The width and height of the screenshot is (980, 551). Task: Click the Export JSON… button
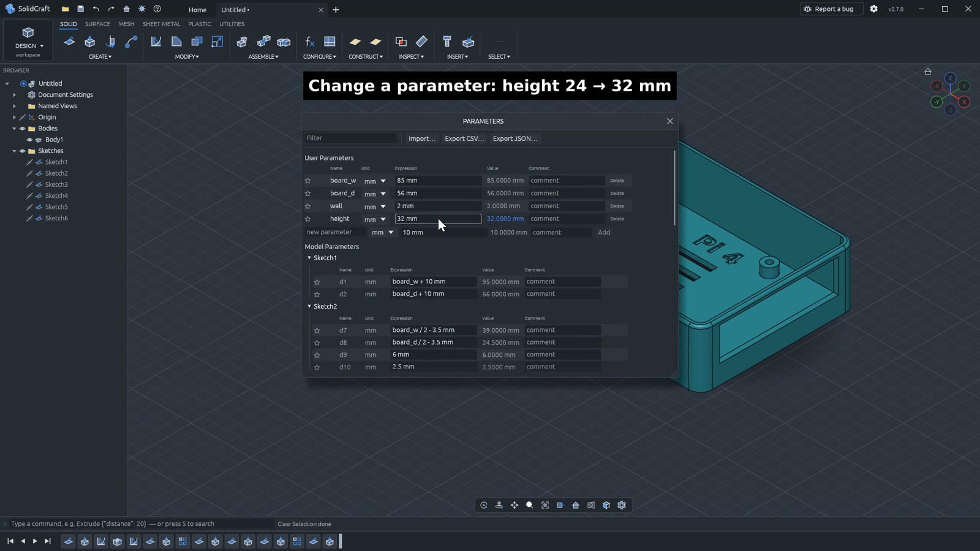tap(515, 138)
